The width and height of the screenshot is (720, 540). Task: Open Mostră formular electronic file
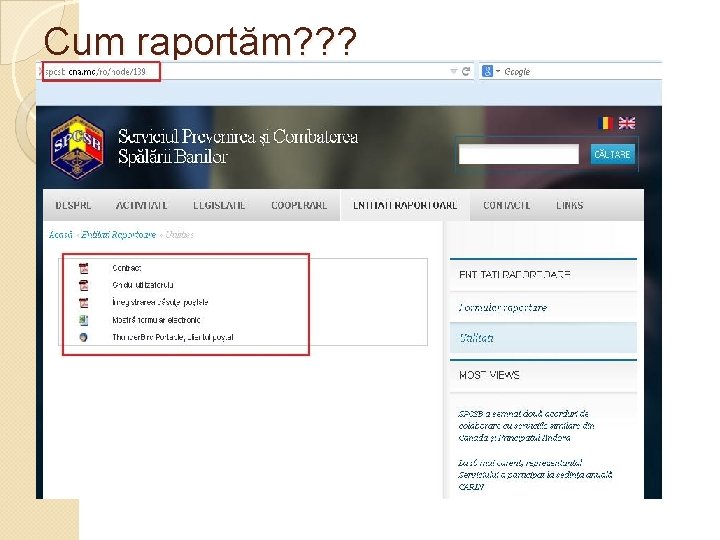pos(156,320)
